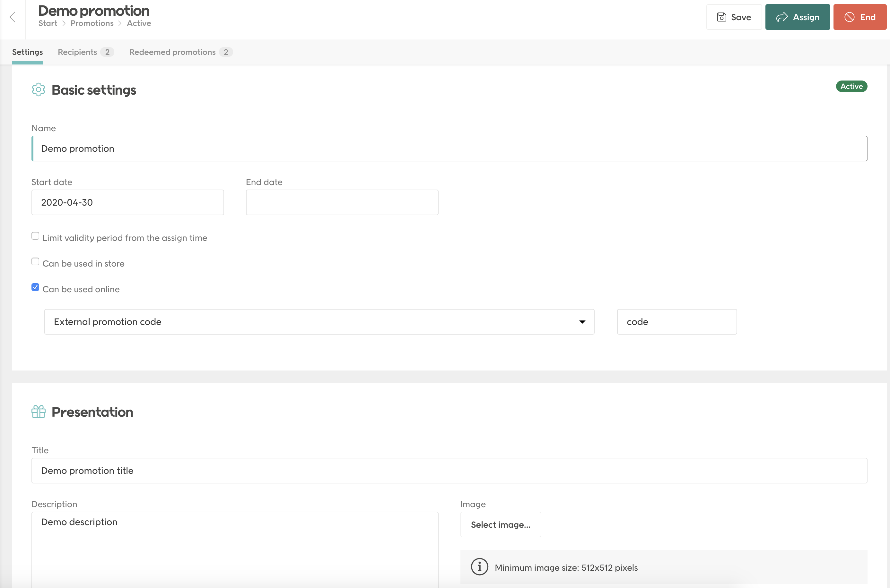The width and height of the screenshot is (890, 588).
Task: Click the End date field
Action: (342, 202)
